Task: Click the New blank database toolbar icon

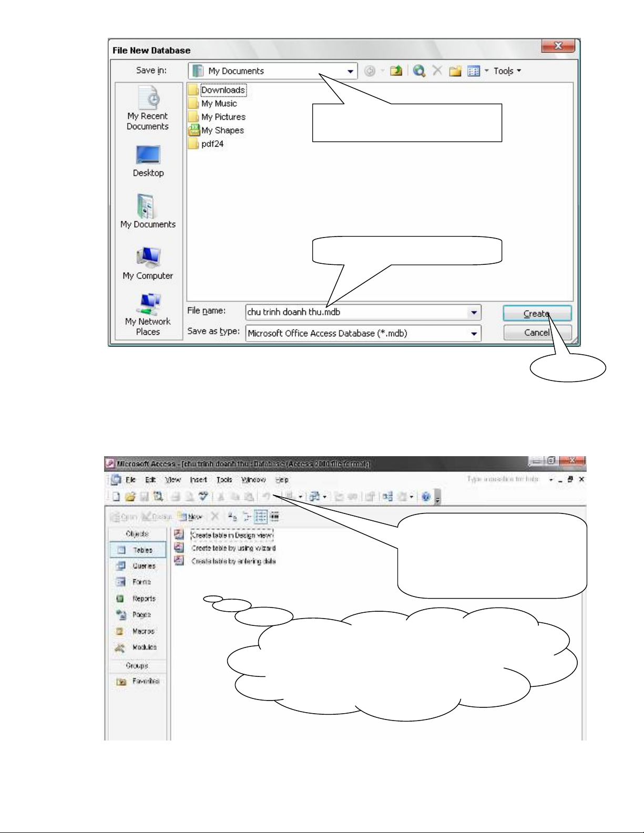Action: [x=116, y=497]
